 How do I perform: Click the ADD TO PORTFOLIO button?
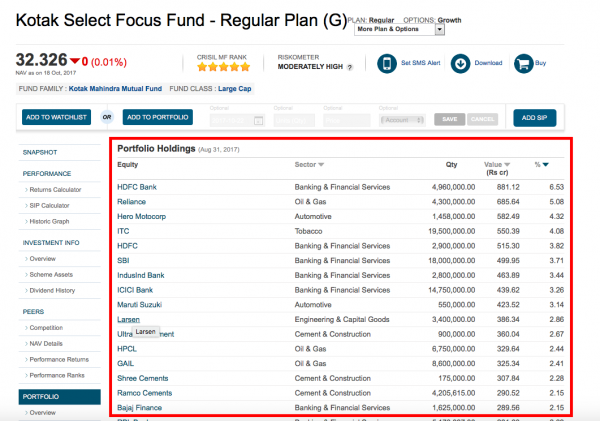click(x=158, y=117)
